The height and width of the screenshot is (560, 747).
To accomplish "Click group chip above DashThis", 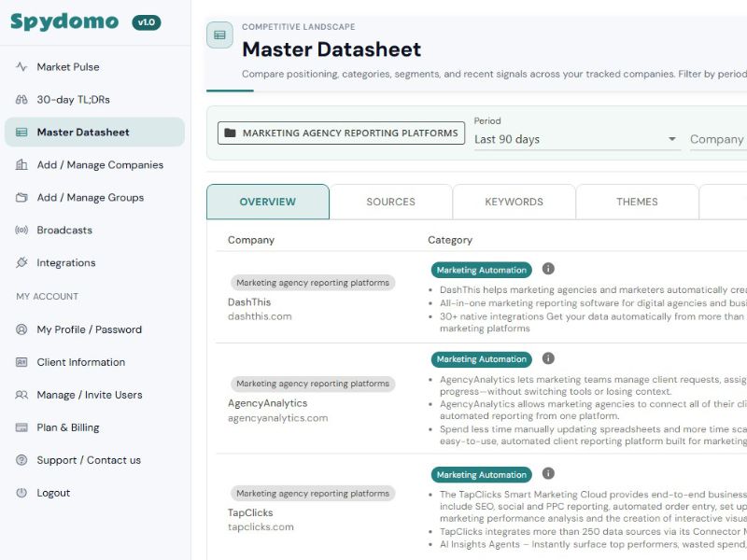I will tap(313, 283).
